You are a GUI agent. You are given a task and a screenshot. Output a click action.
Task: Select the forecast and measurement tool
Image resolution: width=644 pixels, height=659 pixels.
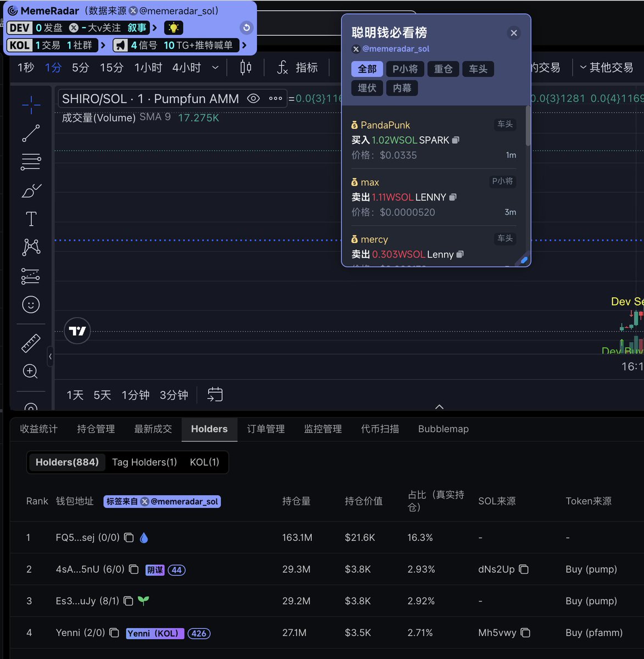click(31, 276)
